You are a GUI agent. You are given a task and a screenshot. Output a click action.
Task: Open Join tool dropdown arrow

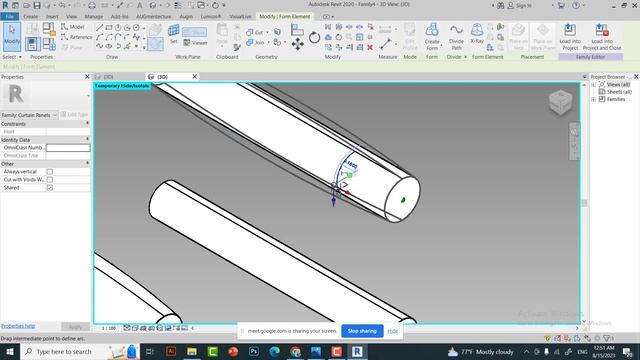268,42
